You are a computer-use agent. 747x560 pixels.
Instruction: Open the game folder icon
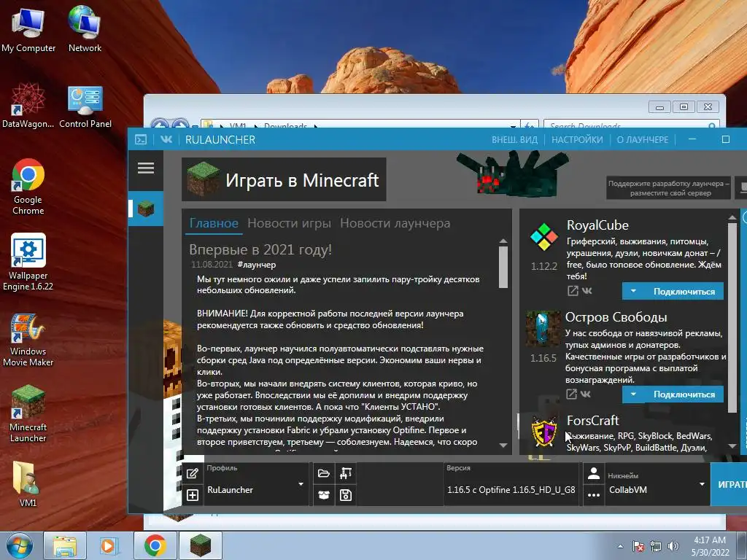pyautogui.click(x=324, y=472)
